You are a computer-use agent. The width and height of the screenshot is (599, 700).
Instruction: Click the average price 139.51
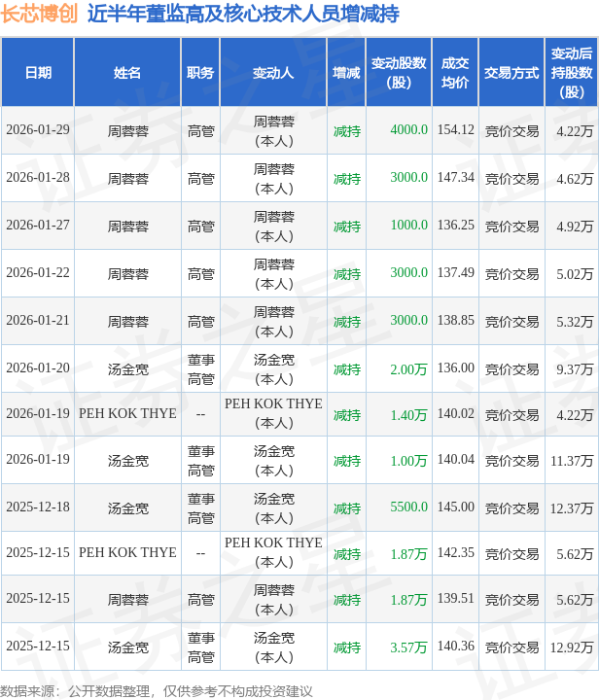pyautogui.click(x=455, y=599)
